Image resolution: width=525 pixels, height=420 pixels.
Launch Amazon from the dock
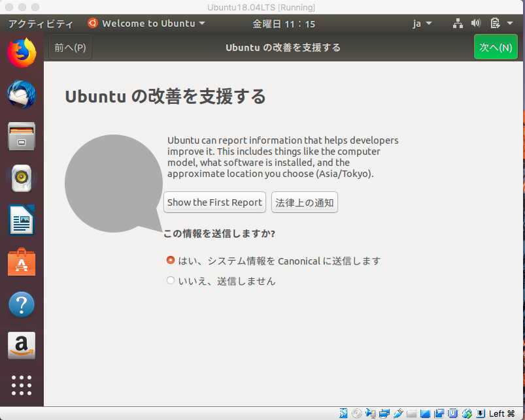coord(22,346)
